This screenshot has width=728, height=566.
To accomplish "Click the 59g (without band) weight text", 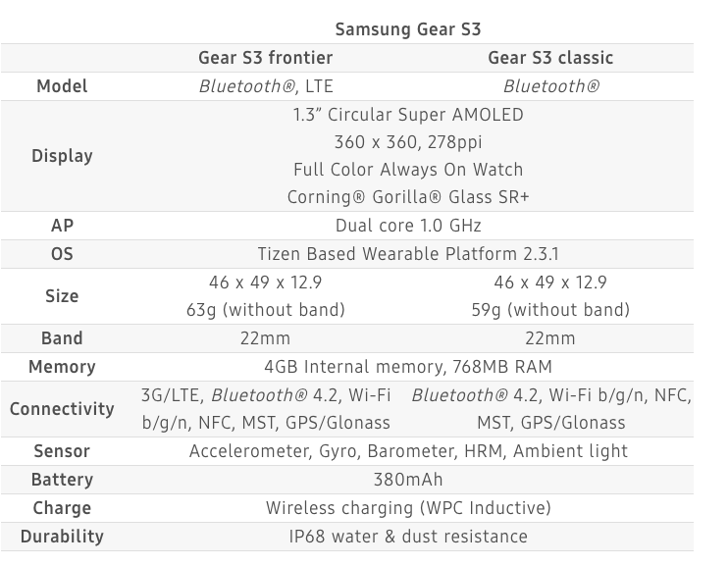I will 549,310.
